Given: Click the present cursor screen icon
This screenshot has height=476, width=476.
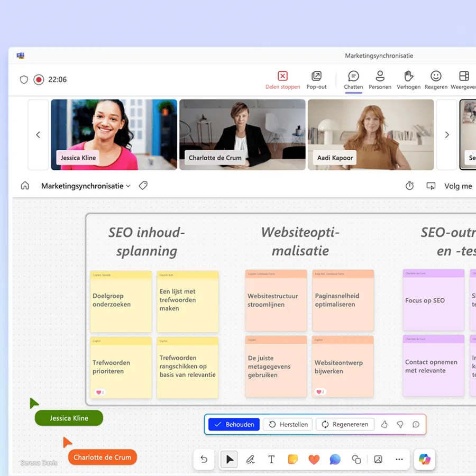Looking at the screenshot, I should point(431,186).
